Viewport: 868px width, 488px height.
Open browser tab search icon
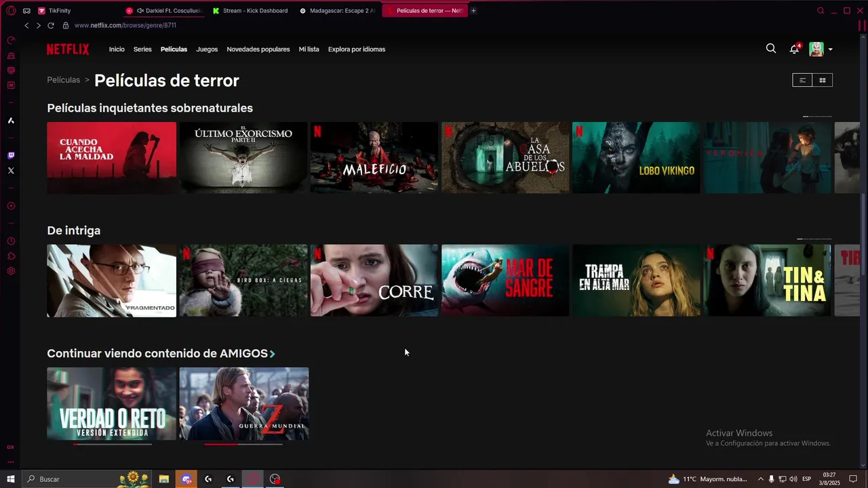click(x=821, y=11)
